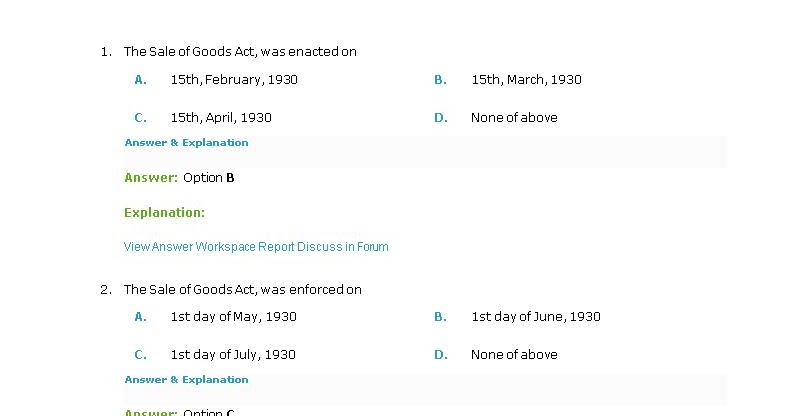The width and height of the screenshot is (793, 416).
Task: Click the Report link
Action: pos(277,247)
